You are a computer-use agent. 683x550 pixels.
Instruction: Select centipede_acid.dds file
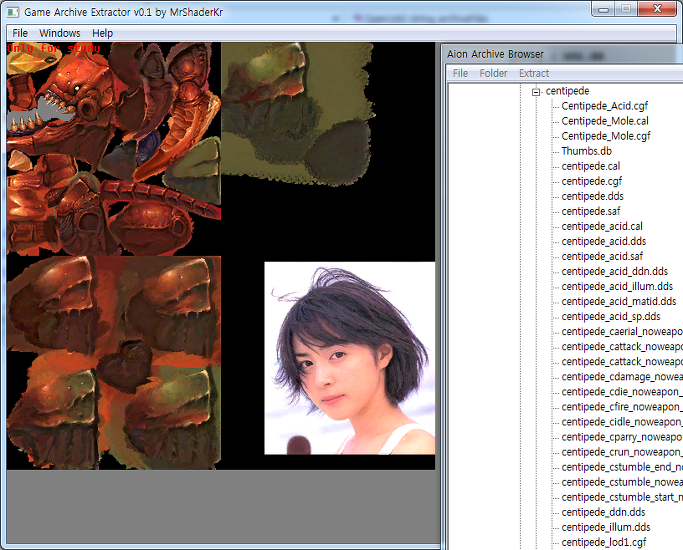click(x=603, y=241)
